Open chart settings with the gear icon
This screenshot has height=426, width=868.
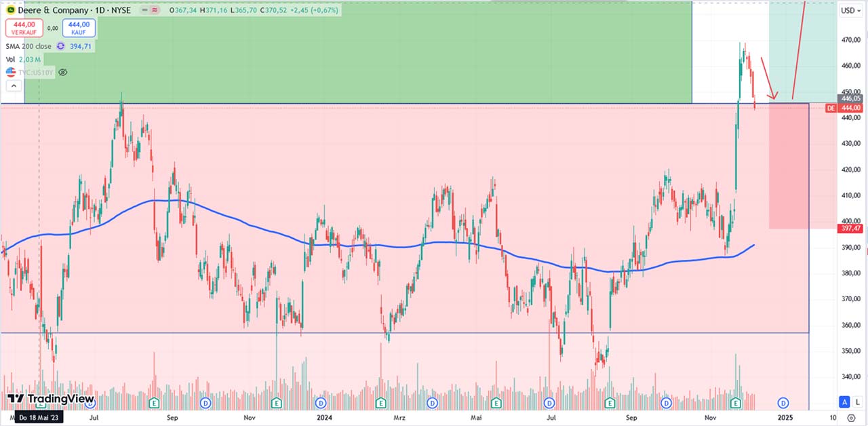[x=852, y=418]
